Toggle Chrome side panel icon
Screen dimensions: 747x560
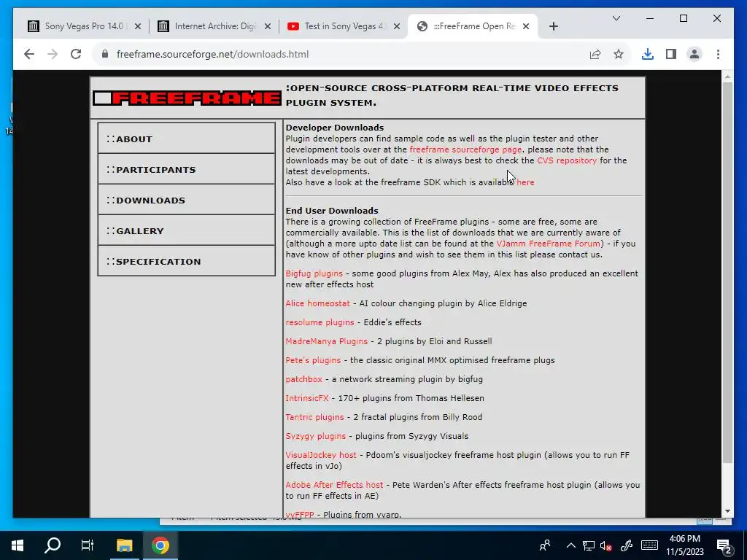[671, 54]
